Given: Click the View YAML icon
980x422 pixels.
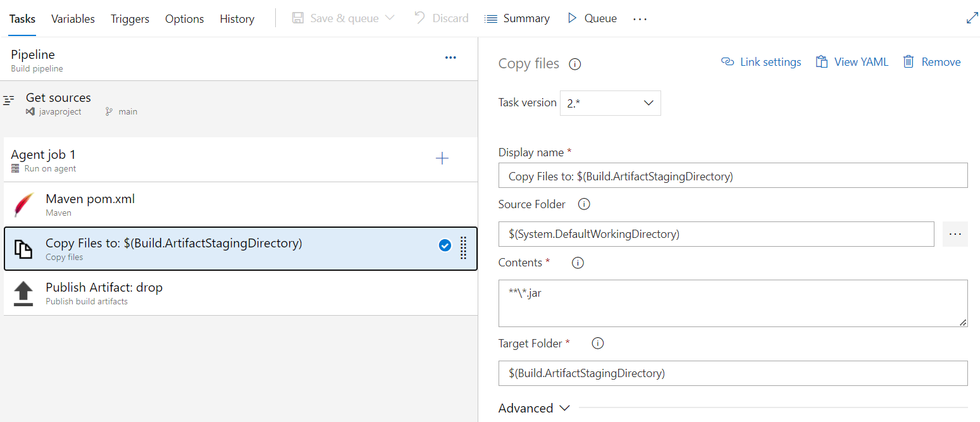Looking at the screenshot, I should coord(821,61).
